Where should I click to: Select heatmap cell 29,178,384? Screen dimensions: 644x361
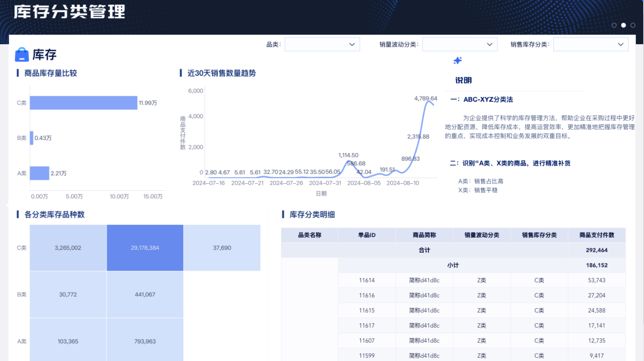coord(145,248)
